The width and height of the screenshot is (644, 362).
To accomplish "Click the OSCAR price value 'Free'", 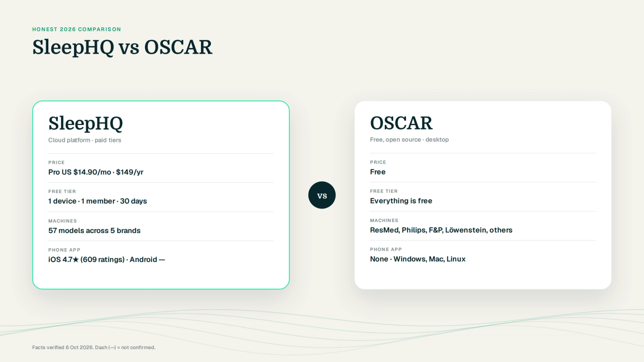I will point(378,172).
